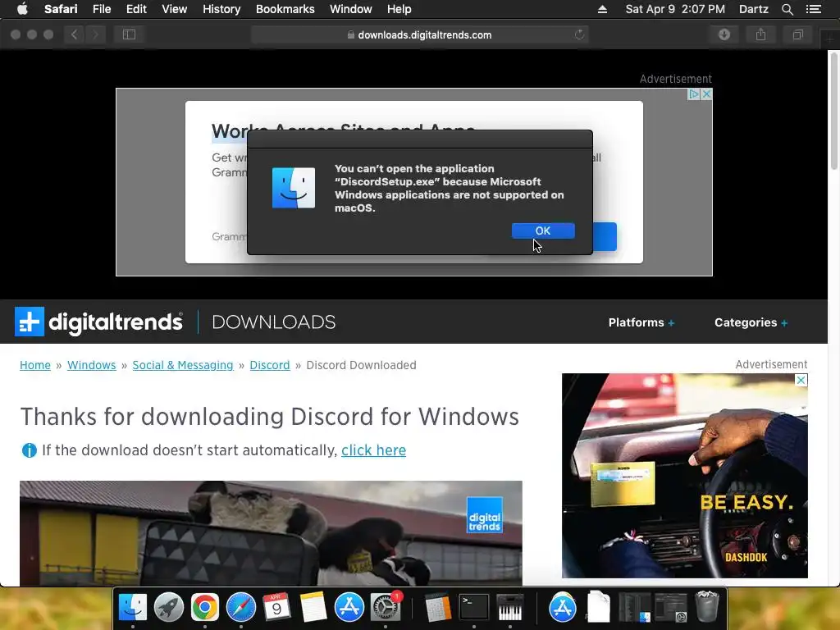Open Notification Center list icon
The height and width of the screenshot is (630, 840).
(813, 9)
